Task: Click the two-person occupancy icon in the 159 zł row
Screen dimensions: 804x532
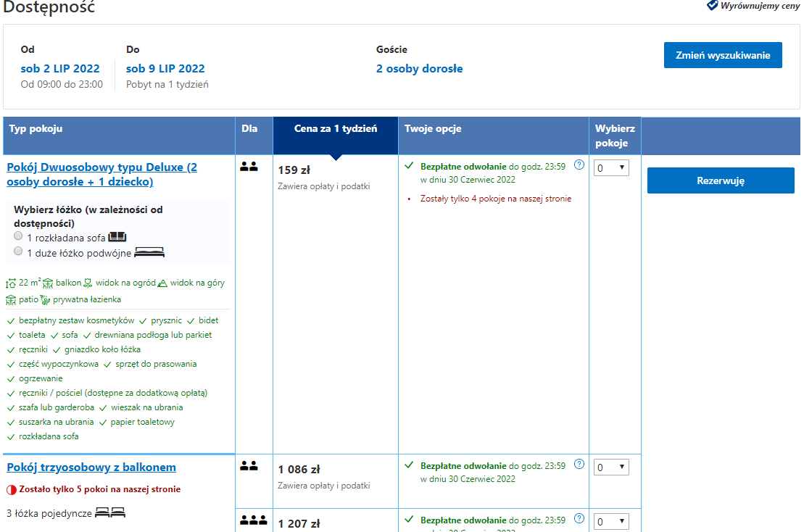Action: coord(249,167)
